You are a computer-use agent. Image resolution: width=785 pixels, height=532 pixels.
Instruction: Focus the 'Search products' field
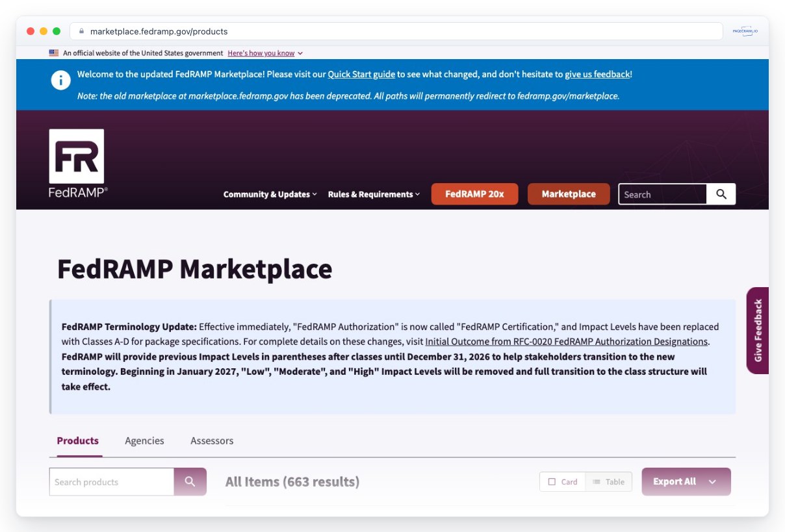point(112,481)
